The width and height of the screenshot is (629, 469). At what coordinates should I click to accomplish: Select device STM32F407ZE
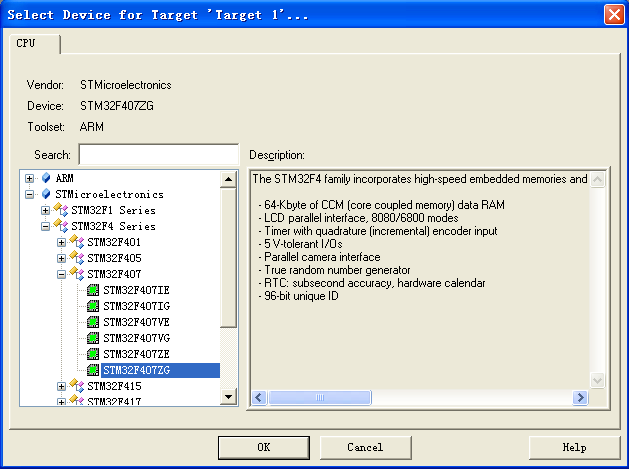[x=136, y=354]
